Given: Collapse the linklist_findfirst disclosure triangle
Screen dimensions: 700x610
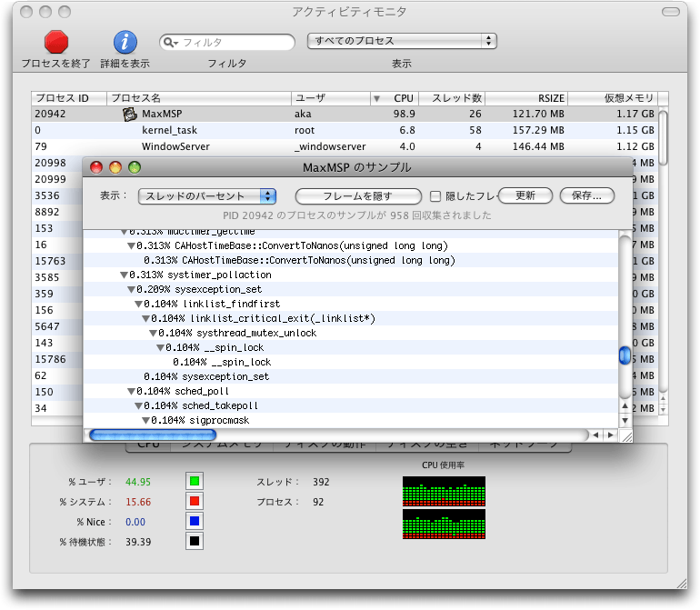Looking at the screenshot, I should [139, 305].
